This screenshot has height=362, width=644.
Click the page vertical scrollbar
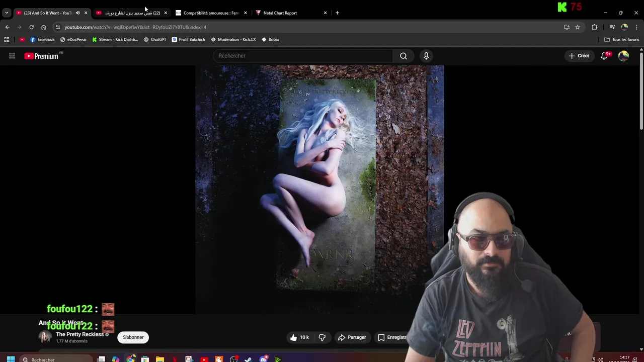(x=641, y=90)
